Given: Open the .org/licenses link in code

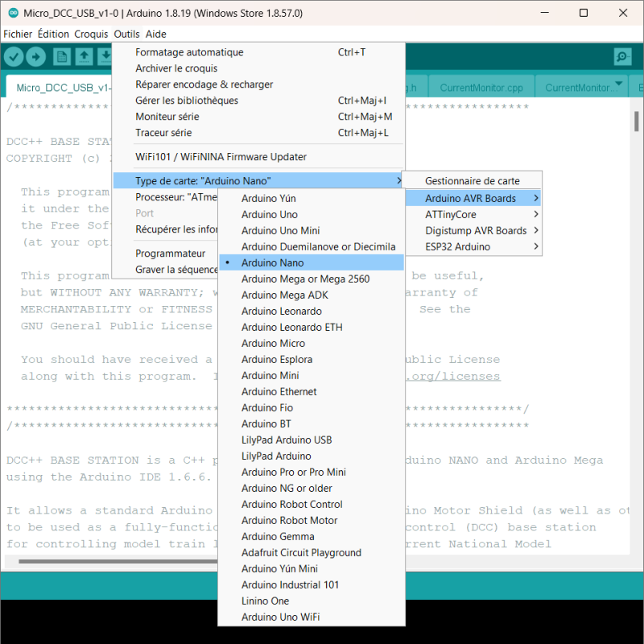Looking at the screenshot, I should (x=453, y=376).
